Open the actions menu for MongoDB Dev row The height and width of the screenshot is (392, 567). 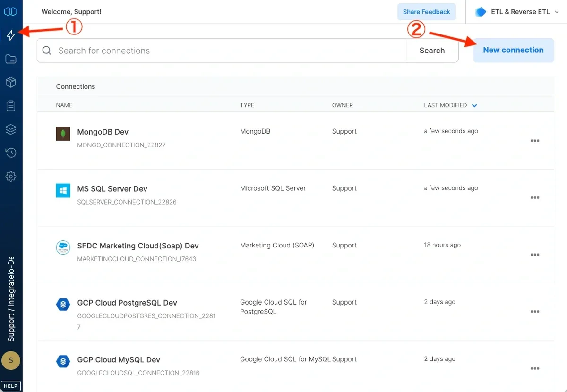(x=534, y=141)
